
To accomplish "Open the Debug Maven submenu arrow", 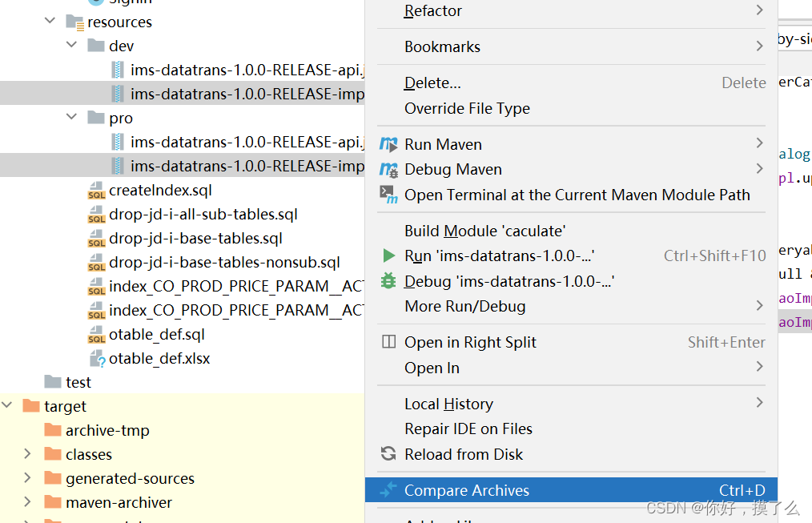I will coord(759,168).
